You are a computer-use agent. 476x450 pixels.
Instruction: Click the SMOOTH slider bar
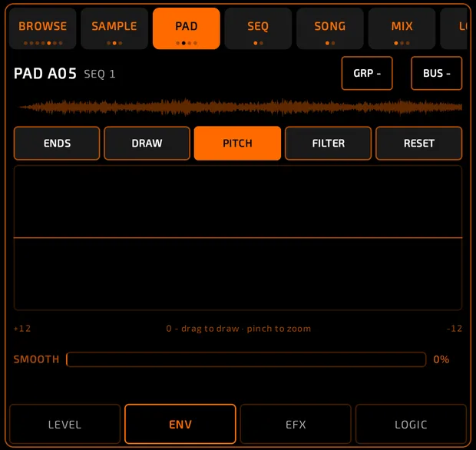(x=246, y=359)
